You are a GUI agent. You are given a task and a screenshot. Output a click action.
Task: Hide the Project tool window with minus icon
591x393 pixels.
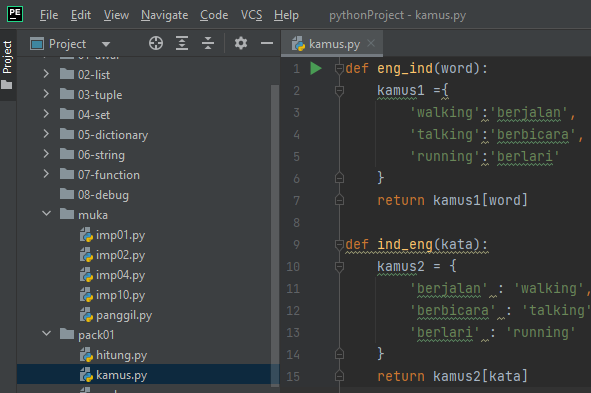pyautogui.click(x=267, y=43)
